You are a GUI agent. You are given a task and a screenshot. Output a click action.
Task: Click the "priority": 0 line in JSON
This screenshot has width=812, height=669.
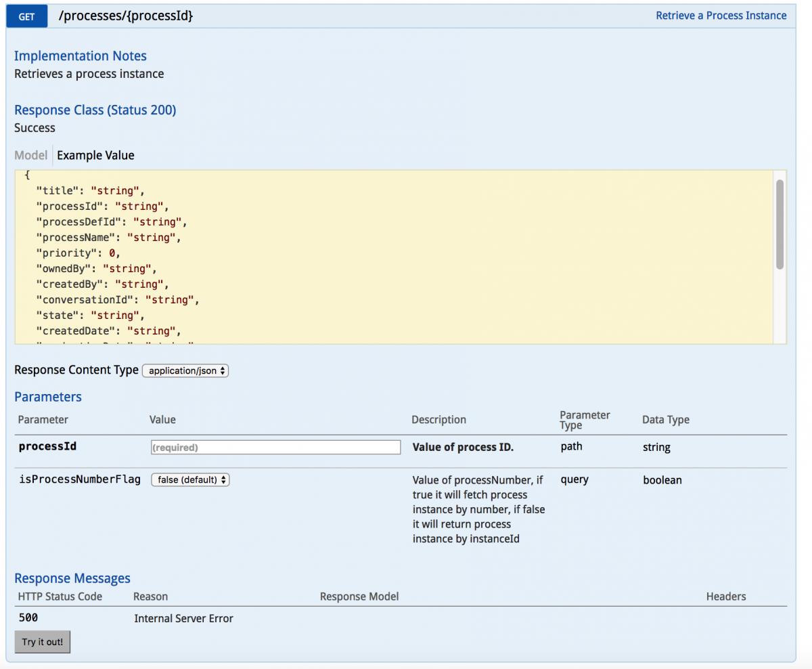[77, 253]
